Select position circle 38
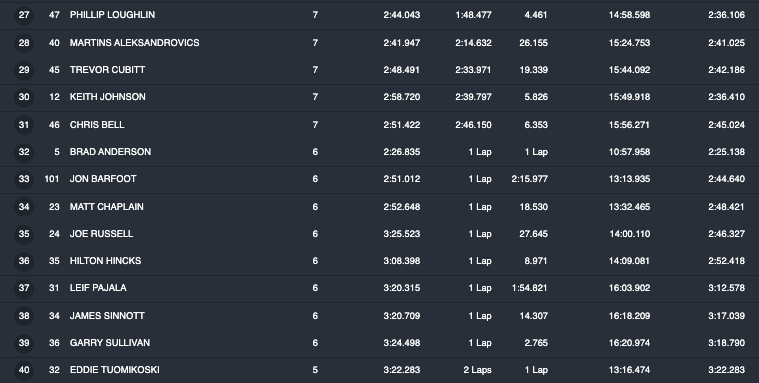This screenshot has height=383, width=759. (x=24, y=316)
